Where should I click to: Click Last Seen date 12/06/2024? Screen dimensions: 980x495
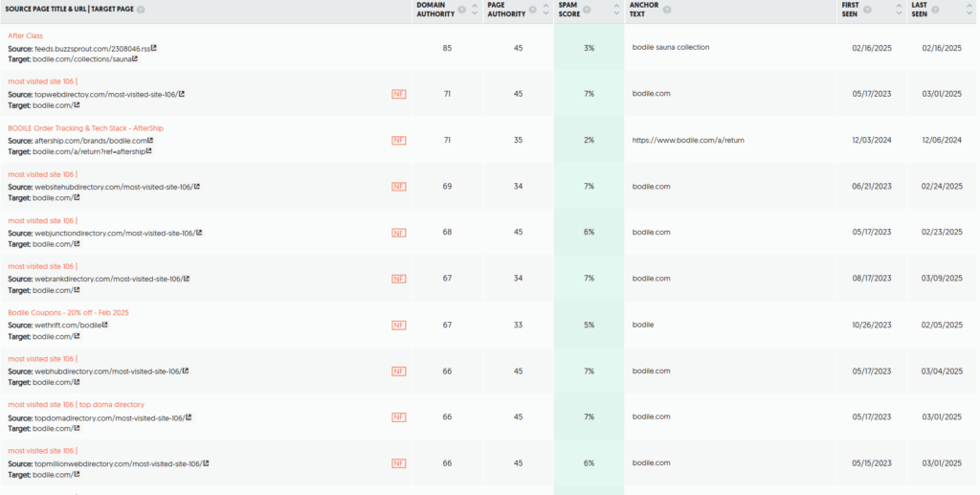943,141
